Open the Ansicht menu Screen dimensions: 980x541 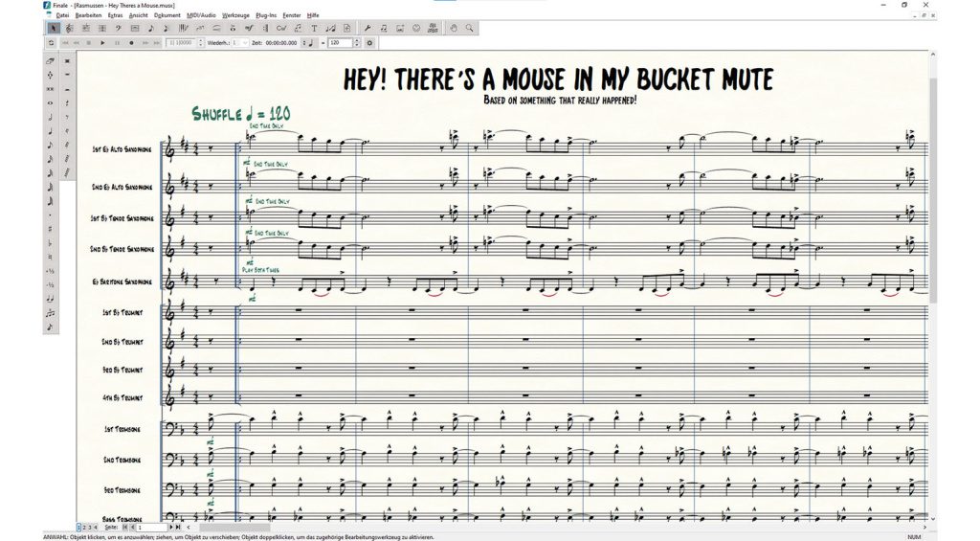[138, 15]
